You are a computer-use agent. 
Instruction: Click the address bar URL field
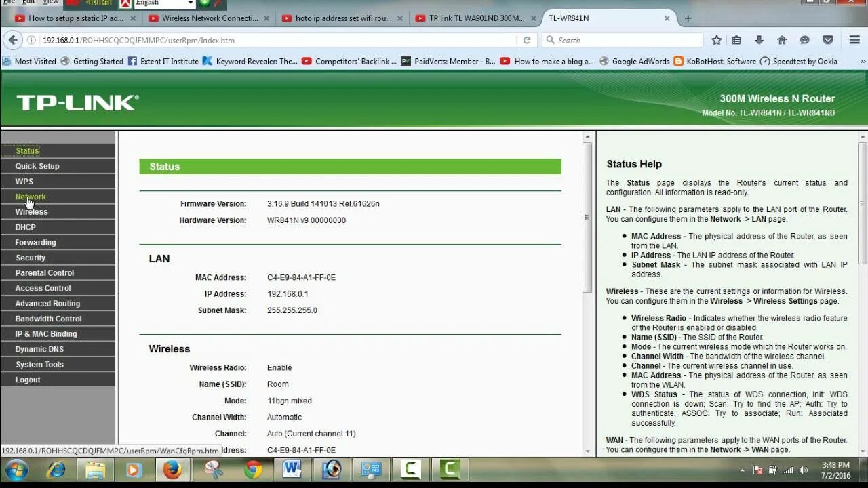click(278, 40)
